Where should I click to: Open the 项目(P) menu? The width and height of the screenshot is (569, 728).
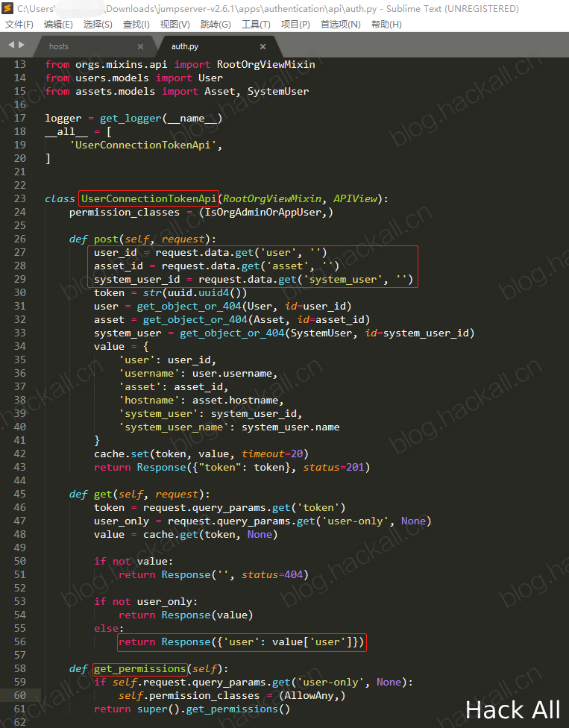click(295, 24)
